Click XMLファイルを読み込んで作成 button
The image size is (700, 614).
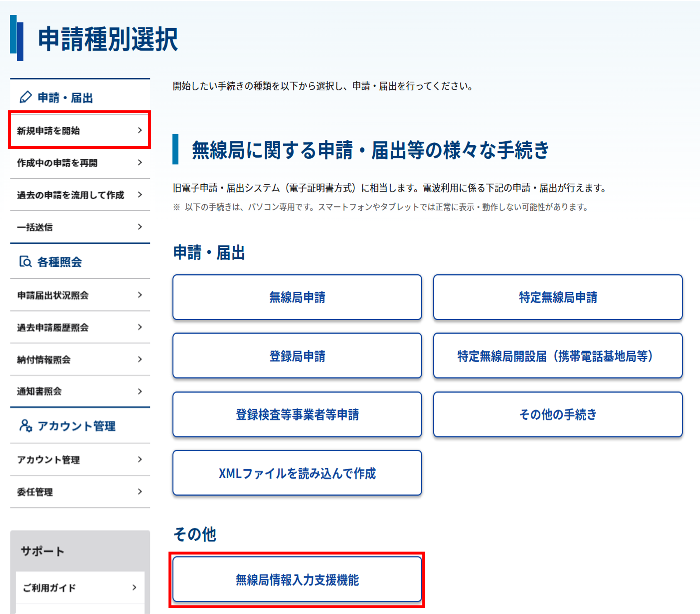click(297, 473)
